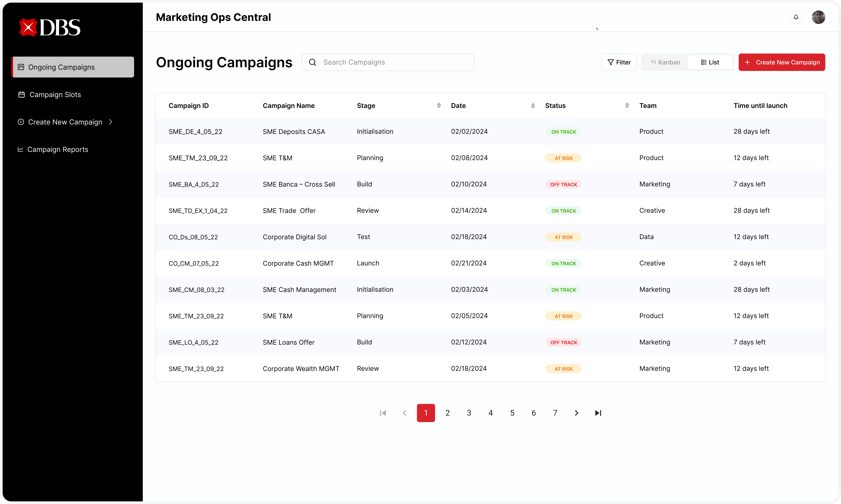This screenshot has width=841, height=504.
Task: Go to page 7
Action: [x=555, y=413]
